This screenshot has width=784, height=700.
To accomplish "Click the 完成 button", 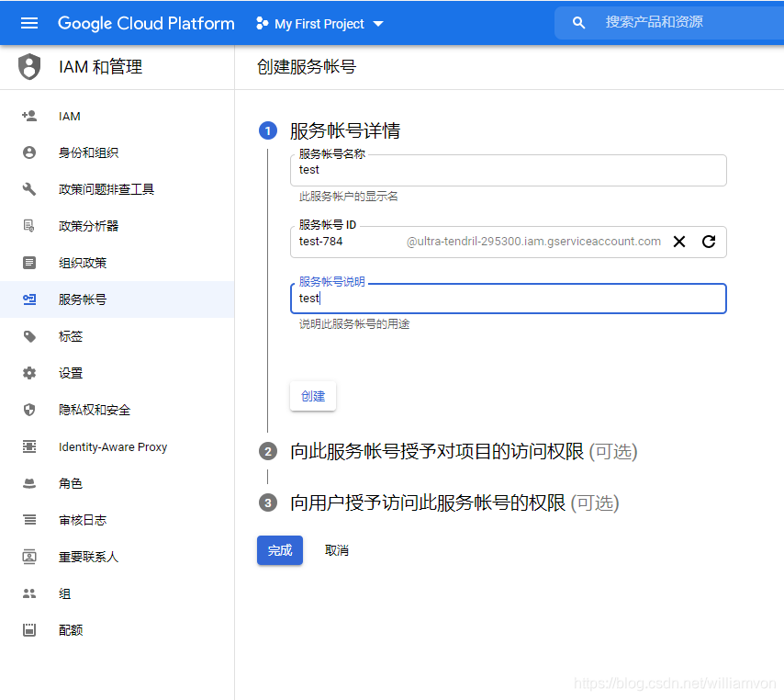I will 280,550.
